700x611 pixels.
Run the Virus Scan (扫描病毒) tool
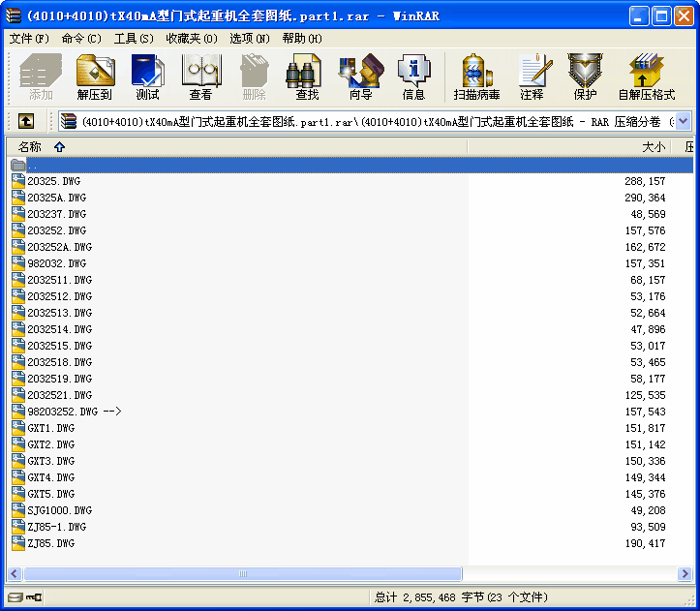click(476, 76)
